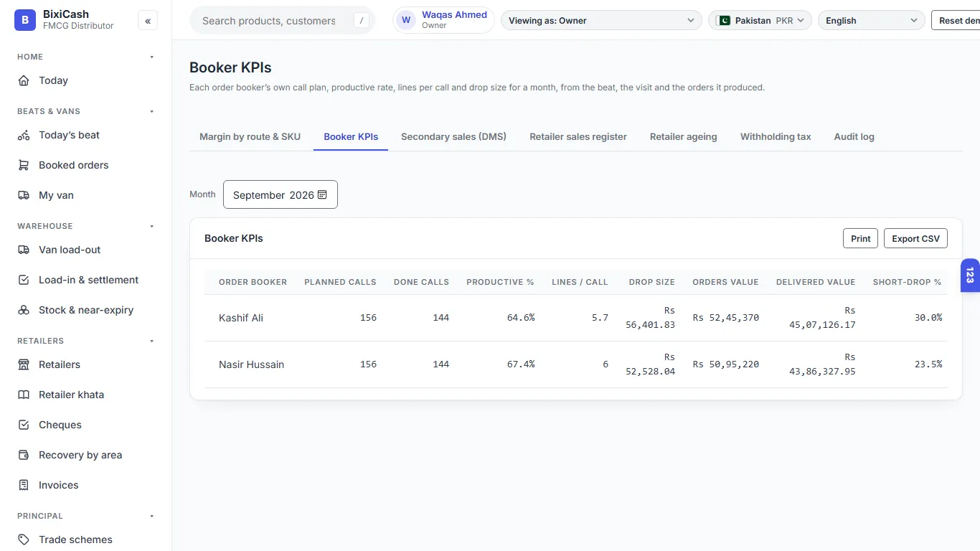This screenshot has width=980, height=551.
Task: Click the PRODUCTIVE % column header
Action: [x=500, y=282]
